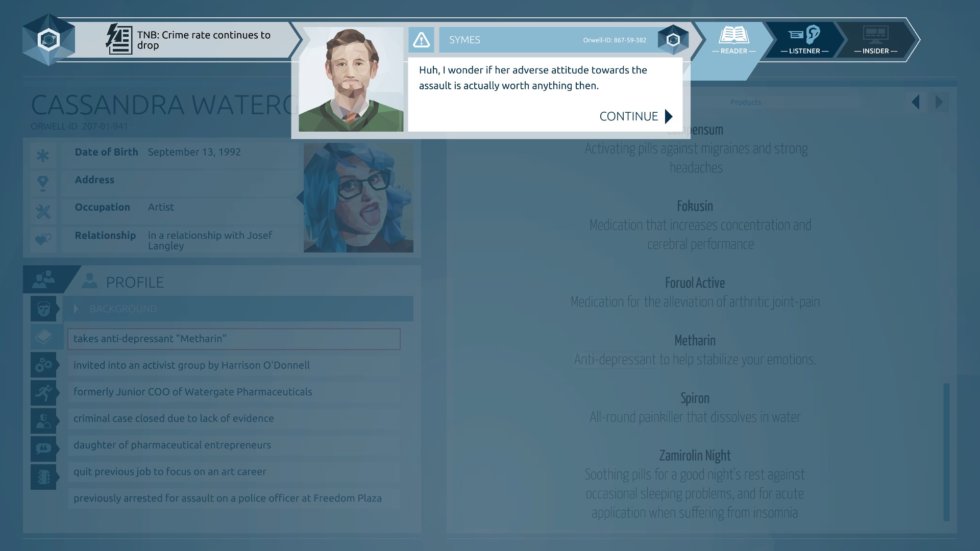Select entry daughter of pharmaceutical entrepreneurs
Viewport: 980px width, 551px height.
click(x=234, y=445)
